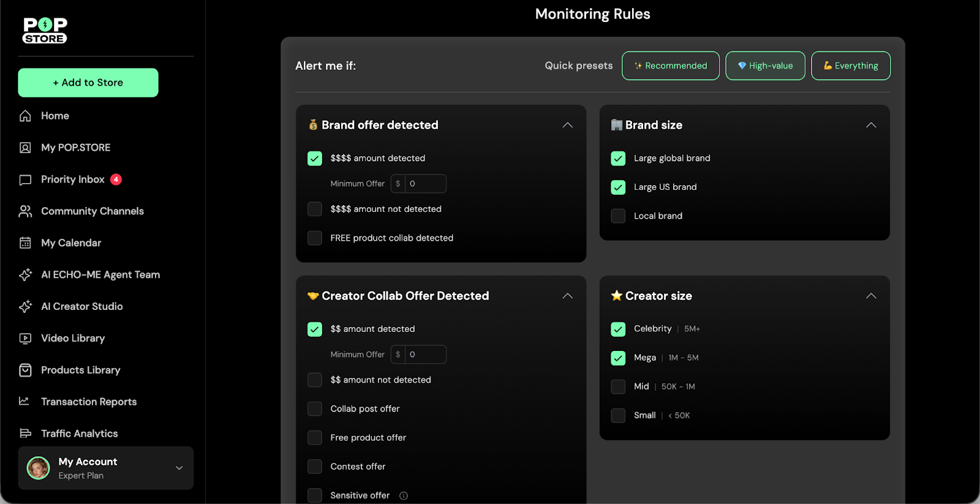Click Minimum Offer field under Brand offer
This screenshot has width=980, height=504.
pos(426,184)
